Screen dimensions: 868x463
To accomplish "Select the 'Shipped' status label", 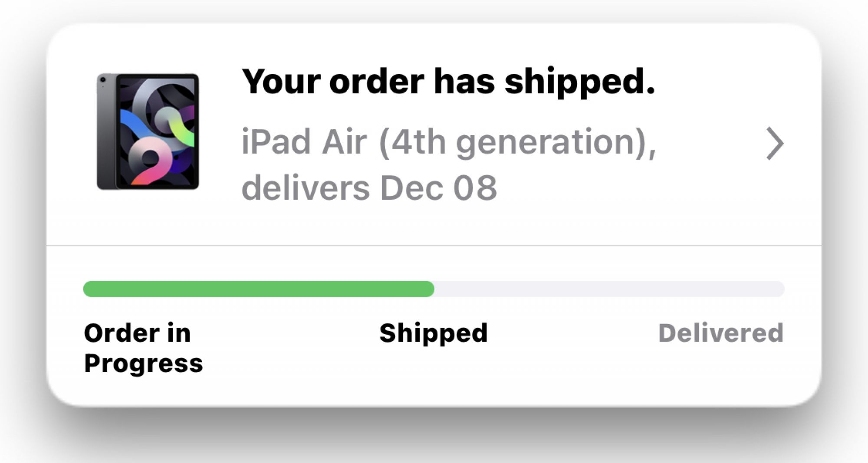I will pos(434,333).
